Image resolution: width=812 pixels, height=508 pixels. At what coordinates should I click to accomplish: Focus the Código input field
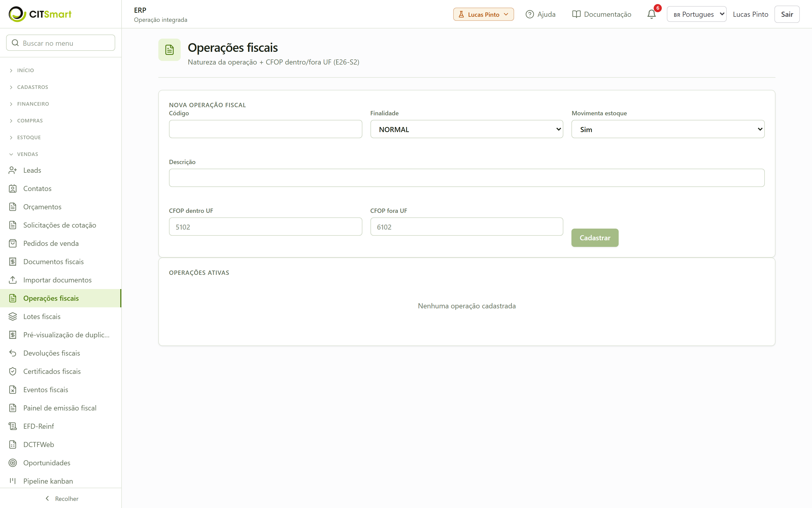tap(265, 129)
